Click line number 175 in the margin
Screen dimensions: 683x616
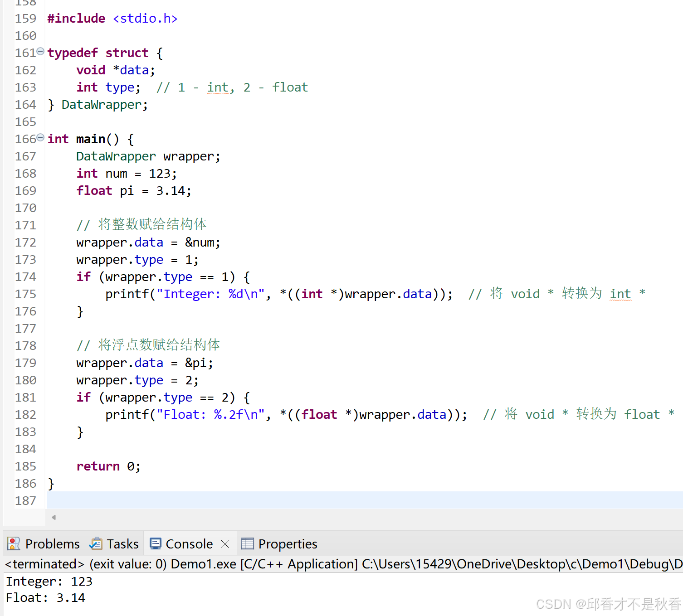(x=25, y=294)
